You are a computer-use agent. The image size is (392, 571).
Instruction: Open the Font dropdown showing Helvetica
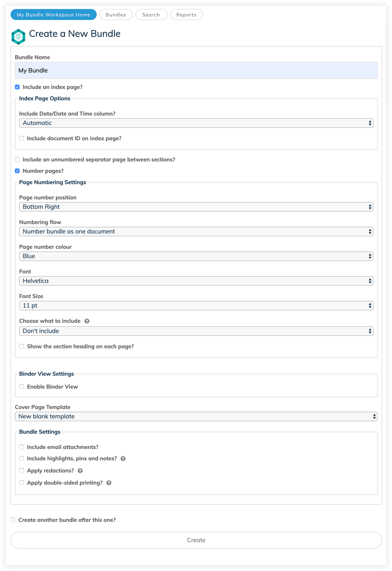pos(196,281)
